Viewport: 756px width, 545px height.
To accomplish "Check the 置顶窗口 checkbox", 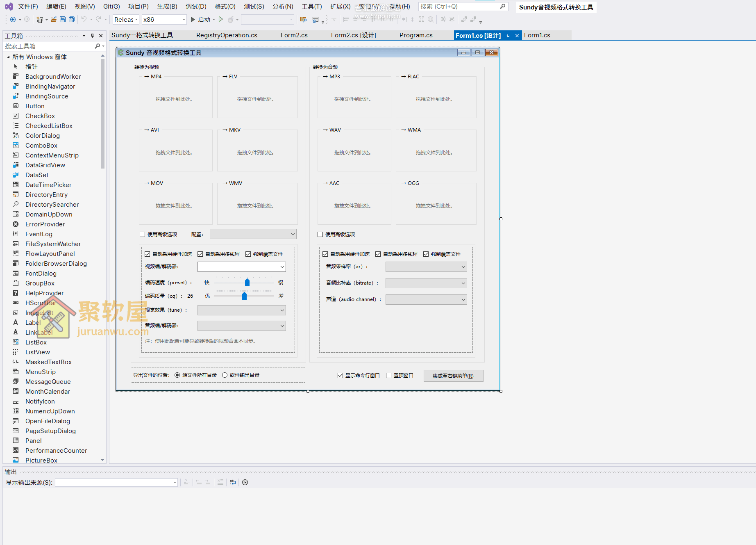I will coord(389,376).
